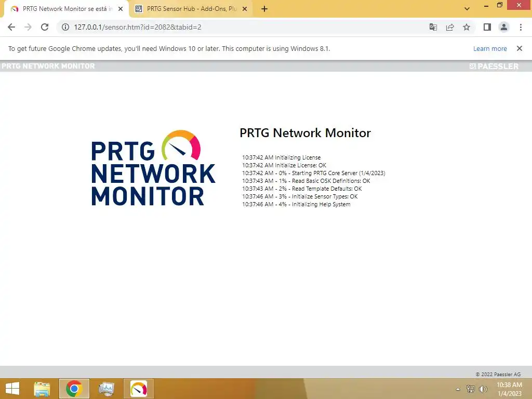Open the network status tray icon
Viewport: 532px width, 399px height.
(x=471, y=389)
